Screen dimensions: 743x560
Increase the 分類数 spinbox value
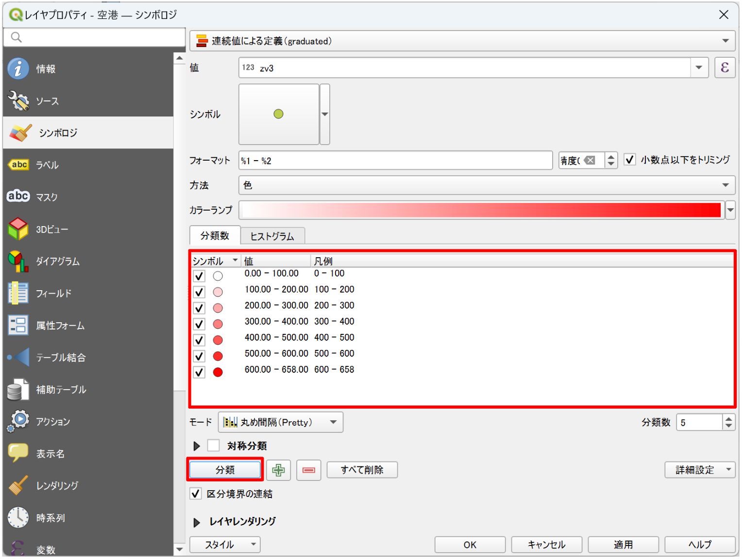728,418
